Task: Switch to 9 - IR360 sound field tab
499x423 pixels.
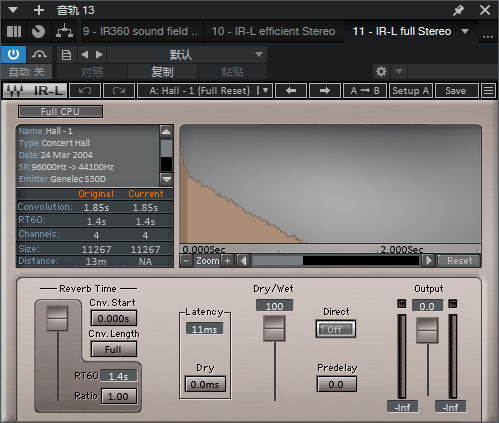Action: click(x=142, y=31)
